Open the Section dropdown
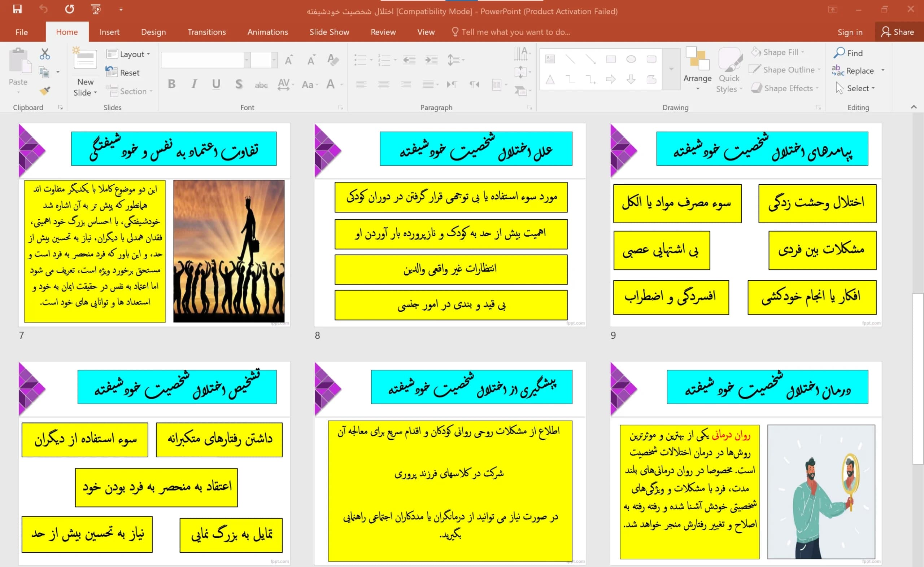The image size is (924, 567). 129,91
